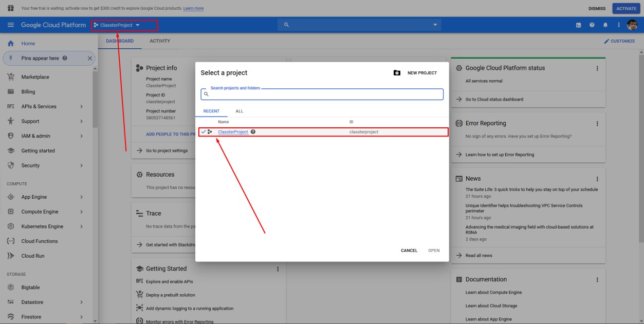Open the hamburger navigation menu
644x324 pixels.
point(10,25)
